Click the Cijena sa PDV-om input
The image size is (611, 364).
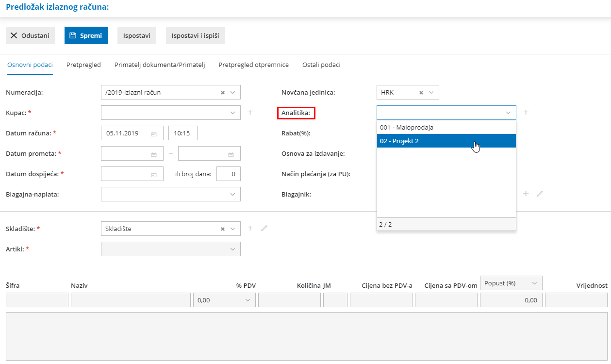pyautogui.click(x=446, y=300)
